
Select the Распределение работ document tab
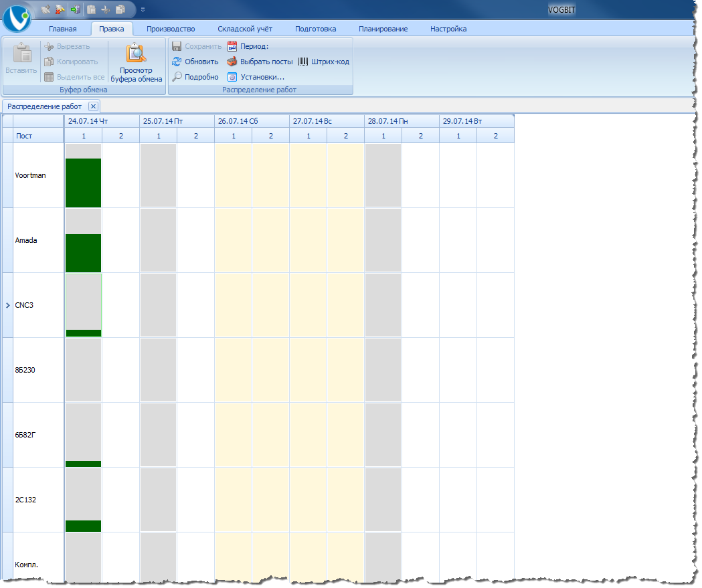point(45,106)
